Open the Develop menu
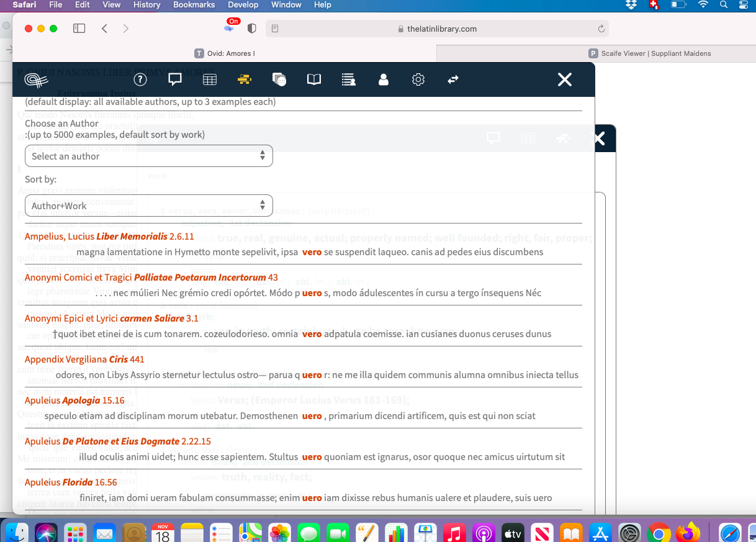This screenshot has height=542, width=756. [243, 4]
